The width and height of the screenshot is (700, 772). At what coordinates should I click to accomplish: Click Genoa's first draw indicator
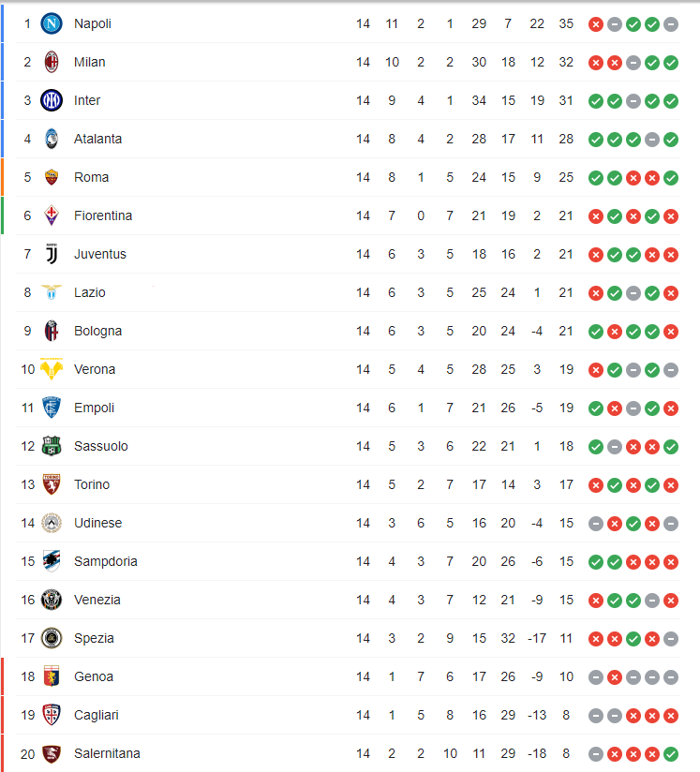tap(596, 676)
